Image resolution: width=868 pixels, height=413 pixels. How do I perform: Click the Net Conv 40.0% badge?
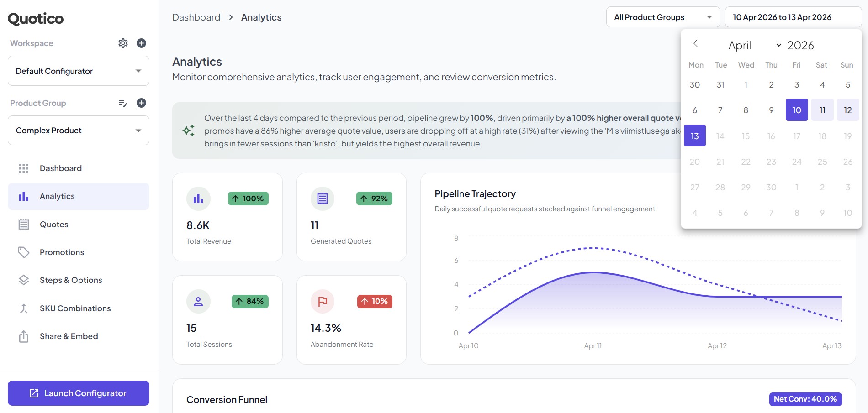[805, 399]
